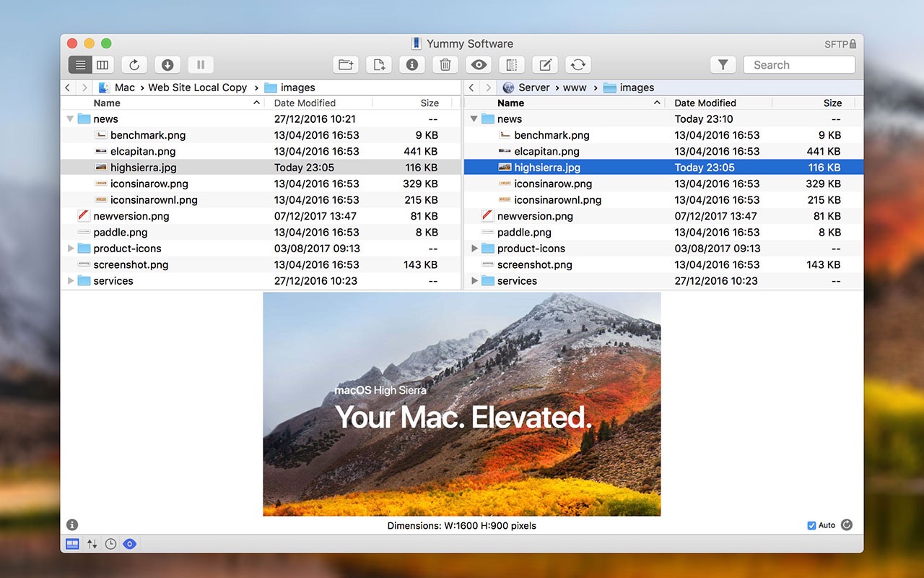
Task: Click the Edit file toolbar button
Action: tap(545, 65)
